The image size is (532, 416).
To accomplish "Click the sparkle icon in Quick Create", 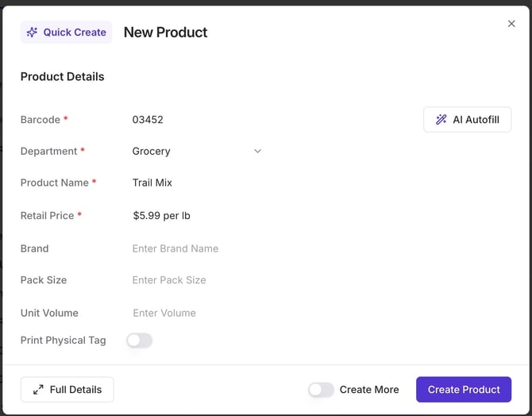I will [x=32, y=33].
